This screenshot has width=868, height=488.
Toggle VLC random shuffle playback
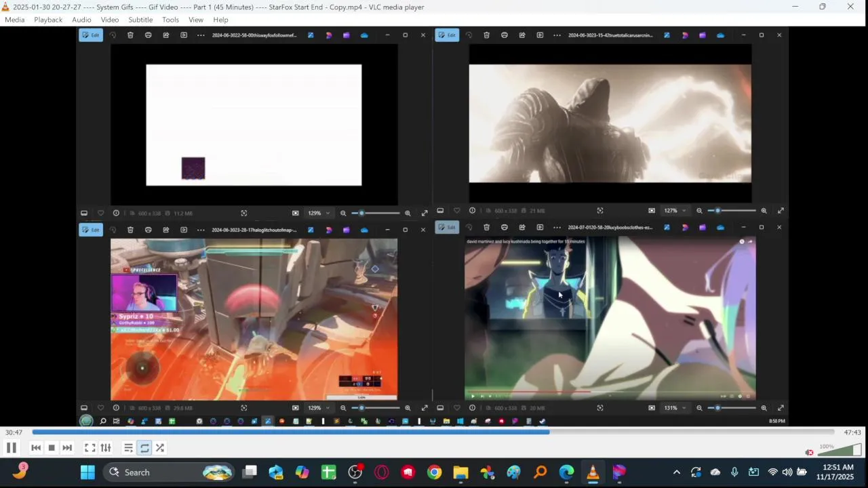[160, 448]
